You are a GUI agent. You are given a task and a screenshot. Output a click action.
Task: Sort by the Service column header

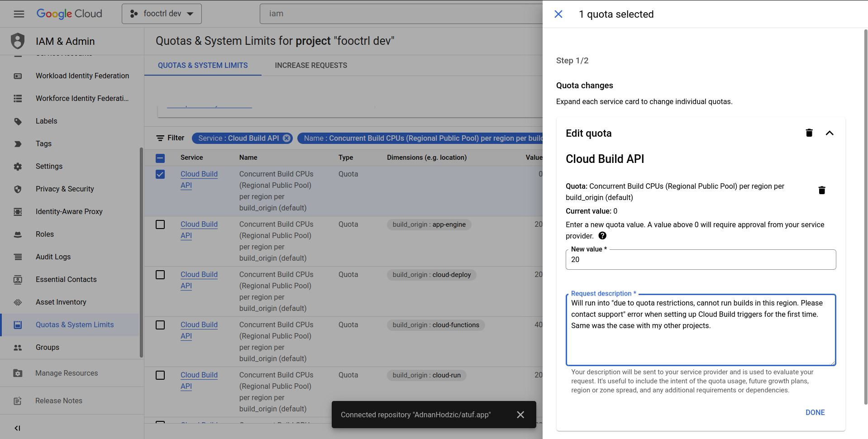pos(191,157)
